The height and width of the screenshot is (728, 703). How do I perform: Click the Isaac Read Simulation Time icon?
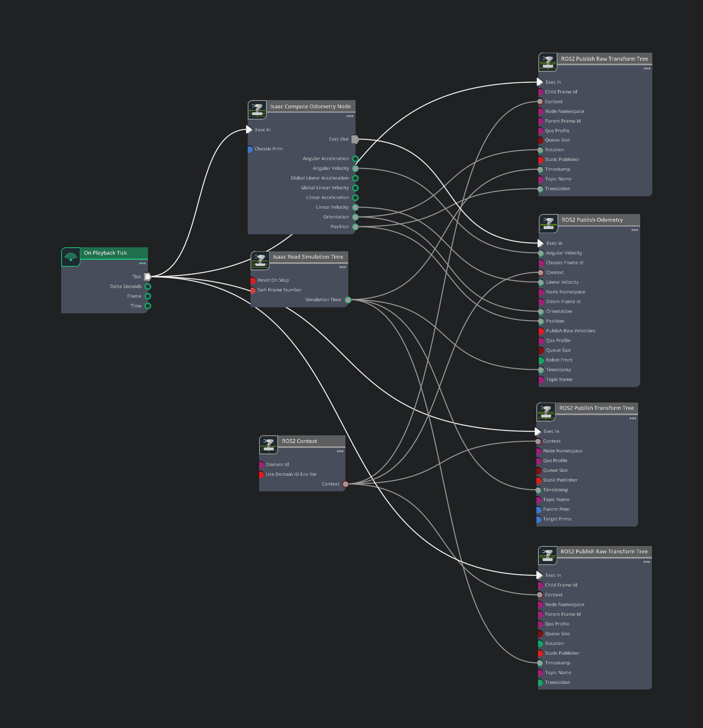(260, 261)
